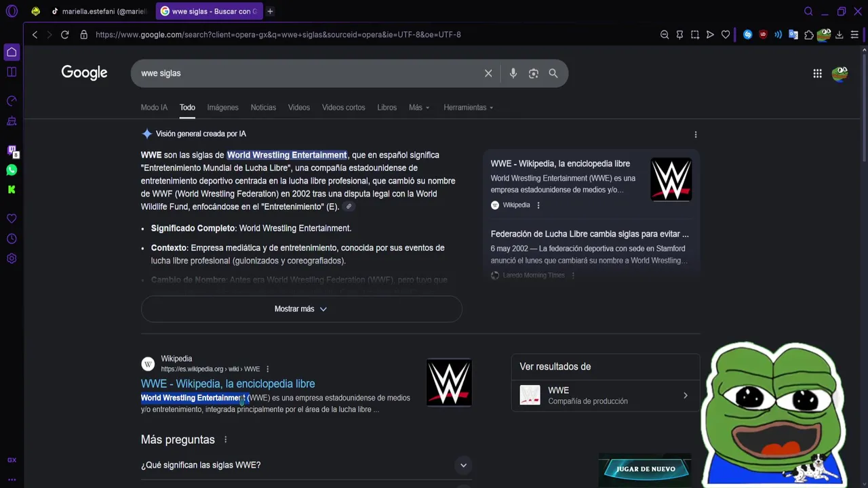Screen dimensions: 868x488
Task: Click the pin icon in address bar
Action: point(679,35)
